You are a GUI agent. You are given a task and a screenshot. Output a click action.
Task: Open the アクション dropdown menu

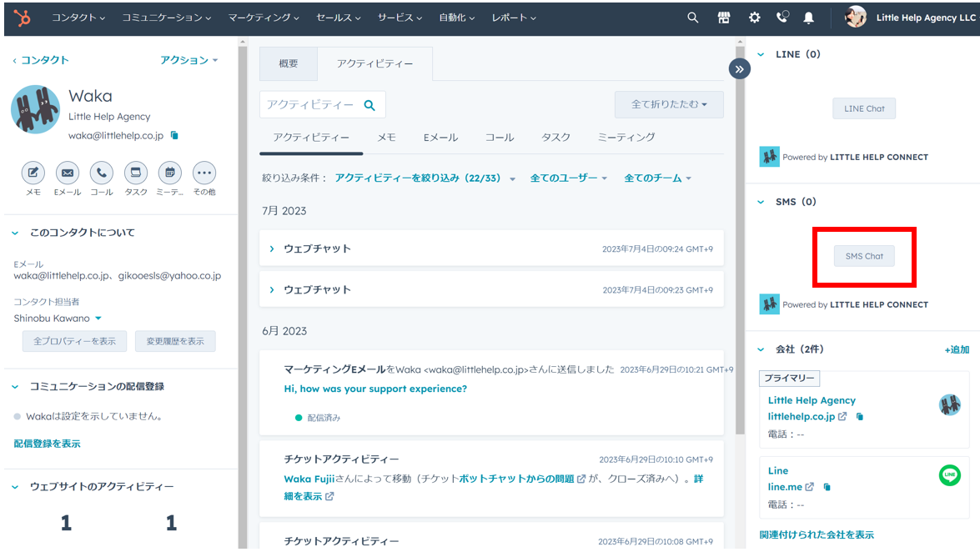point(189,60)
